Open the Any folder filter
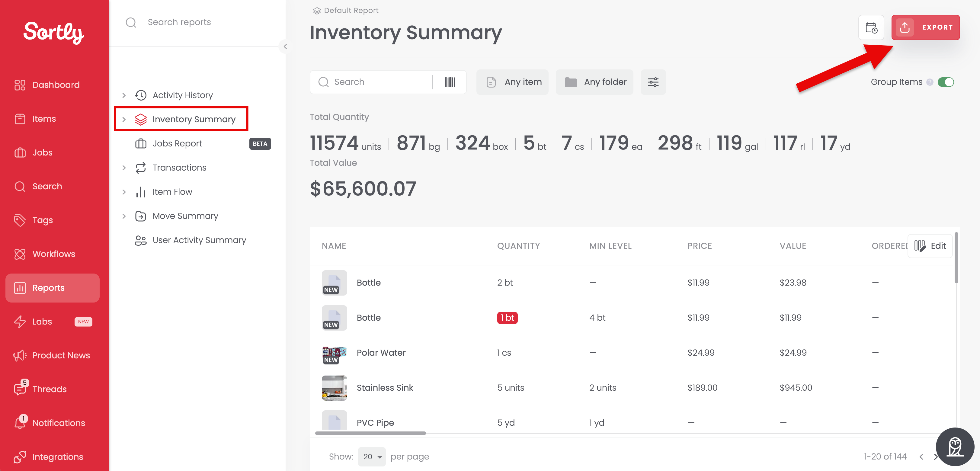 594,82
